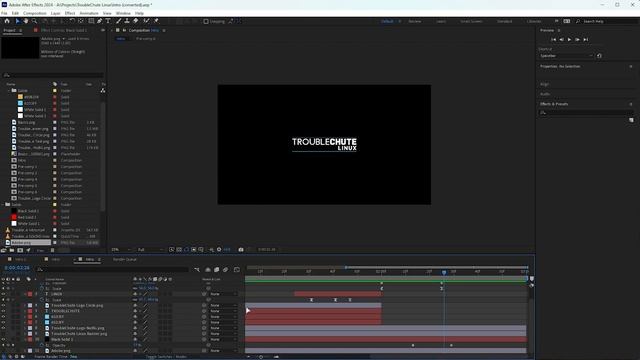640x360 pixels.
Task: Open parent dropdown for LINUX layer
Action: coord(223,294)
